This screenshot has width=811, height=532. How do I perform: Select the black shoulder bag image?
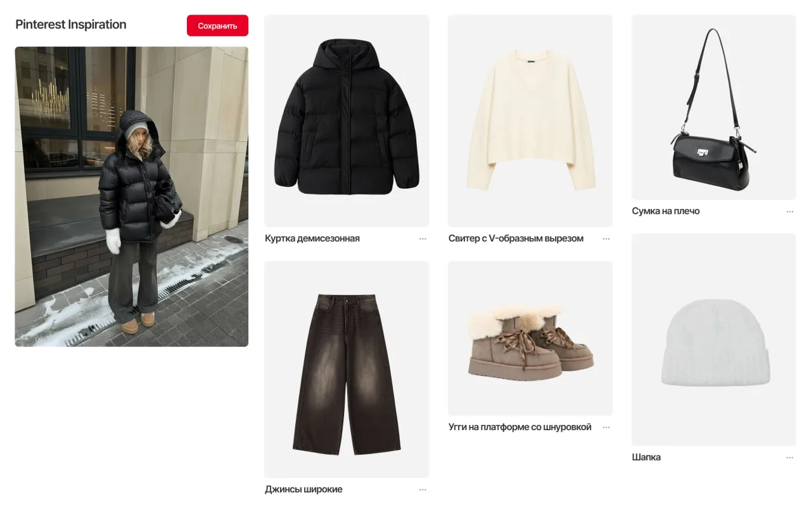(x=714, y=108)
